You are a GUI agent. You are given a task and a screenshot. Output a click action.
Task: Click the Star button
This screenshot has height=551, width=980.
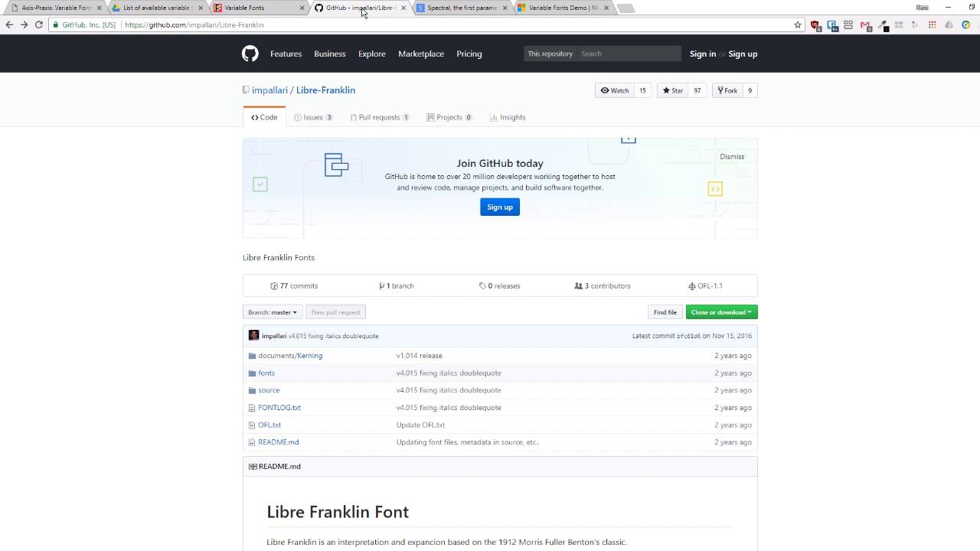click(673, 90)
